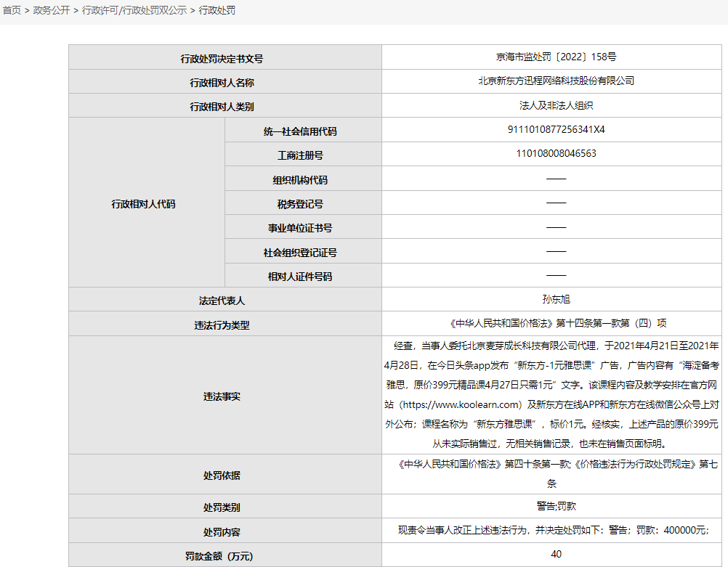Click the 首页 breadcrumb link

pos(12,11)
